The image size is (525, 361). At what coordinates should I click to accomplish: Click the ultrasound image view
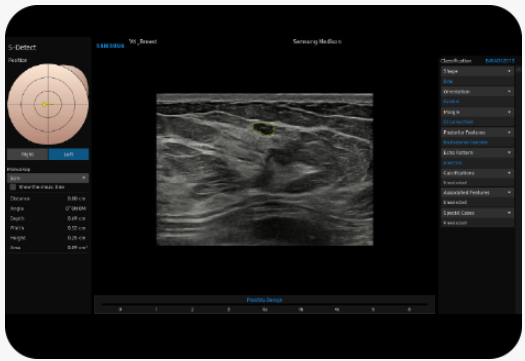tap(265, 169)
